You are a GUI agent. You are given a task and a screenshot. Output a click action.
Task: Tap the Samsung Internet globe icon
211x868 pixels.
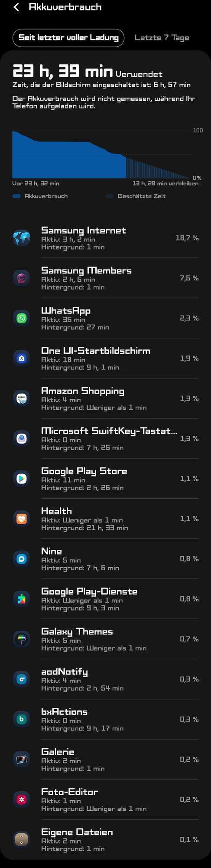(22, 238)
